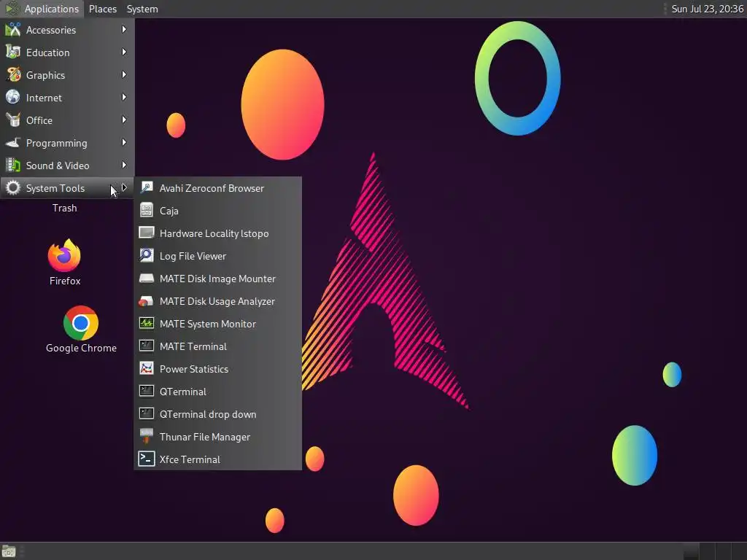Click the Xfce Terminal prompt icon
This screenshot has width=747, height=560.
[x=146, y=459]
